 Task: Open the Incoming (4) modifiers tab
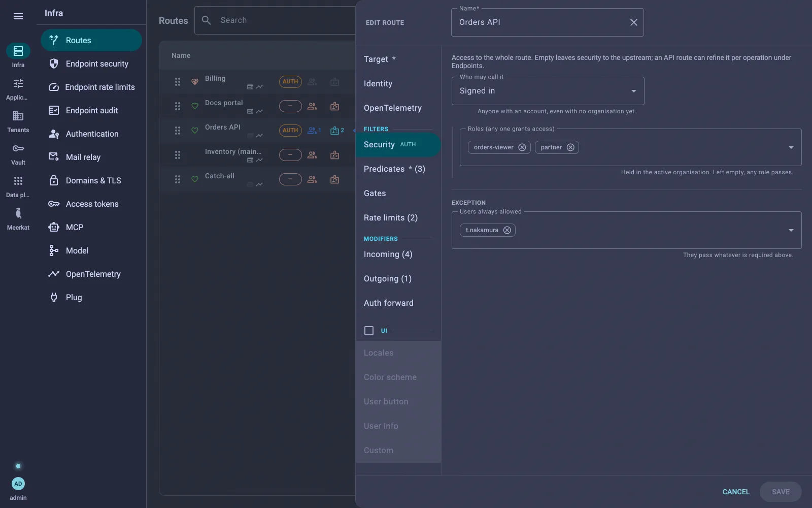pos(398,255)
